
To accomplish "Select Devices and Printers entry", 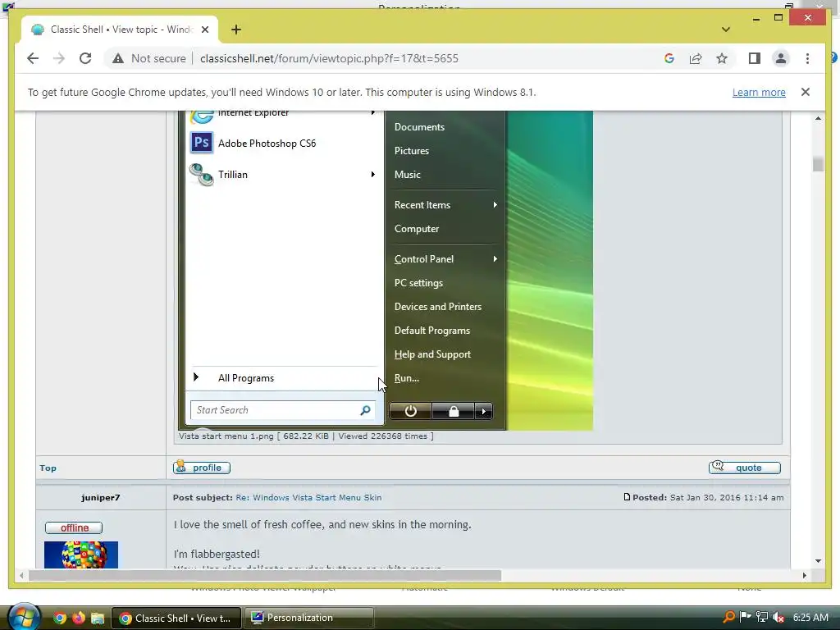I will [x=438, y=307].
